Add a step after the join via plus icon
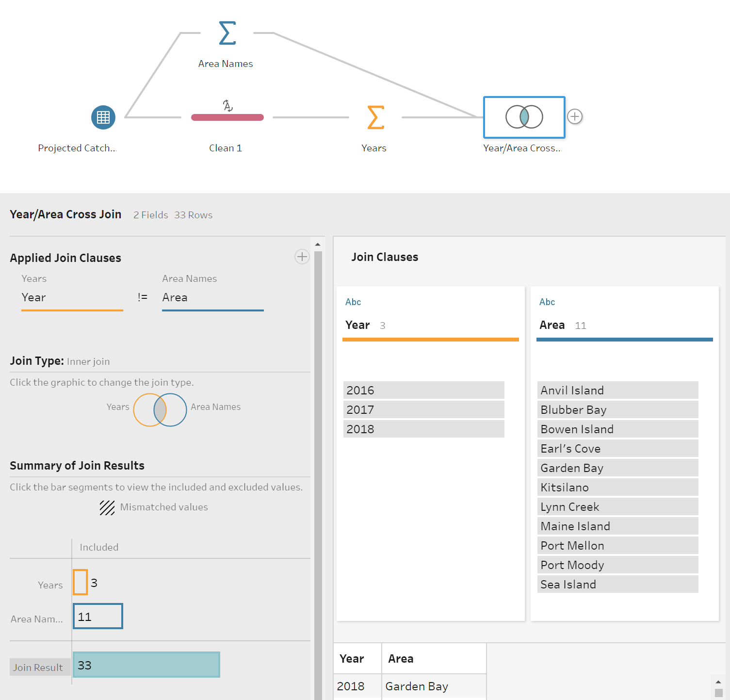The image size is (730, 700). point(575,116)
